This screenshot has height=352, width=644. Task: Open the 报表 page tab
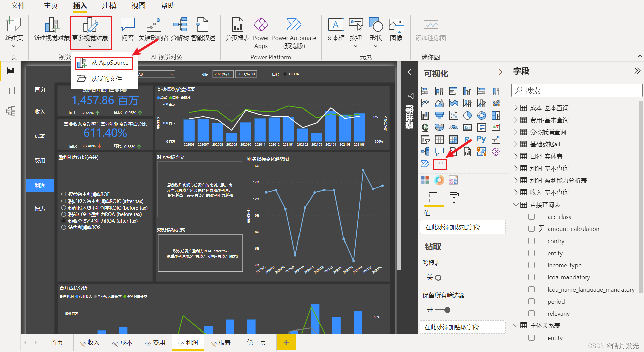(x=221, y=343)
